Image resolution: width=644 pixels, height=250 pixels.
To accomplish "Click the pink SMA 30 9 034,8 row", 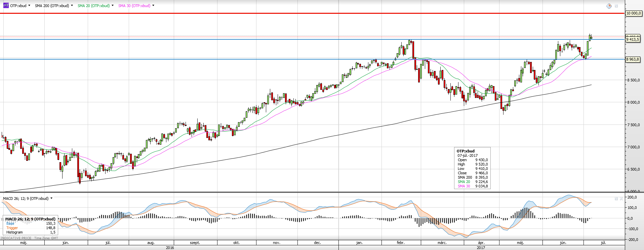I will 473,186.
